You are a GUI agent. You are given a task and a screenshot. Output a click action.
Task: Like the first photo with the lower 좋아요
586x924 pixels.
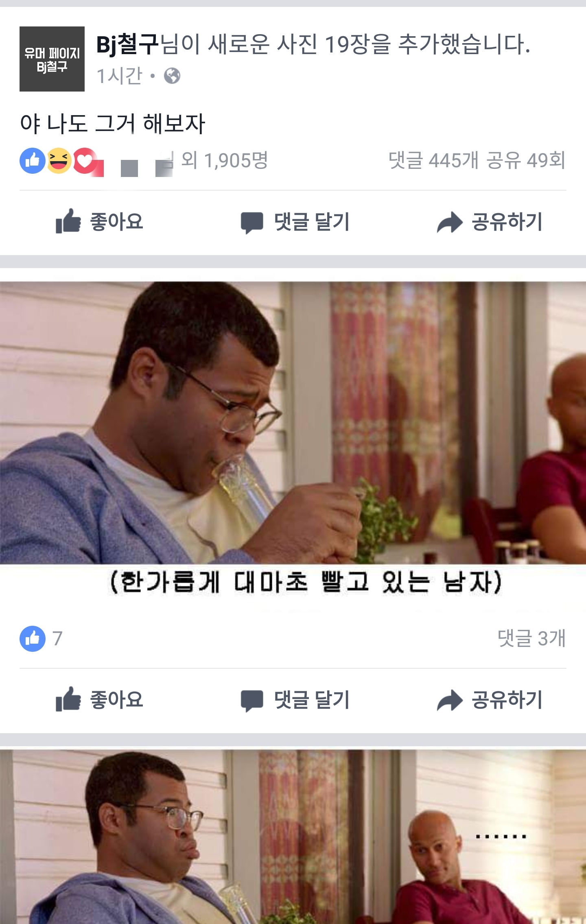(x=100, y=700)
